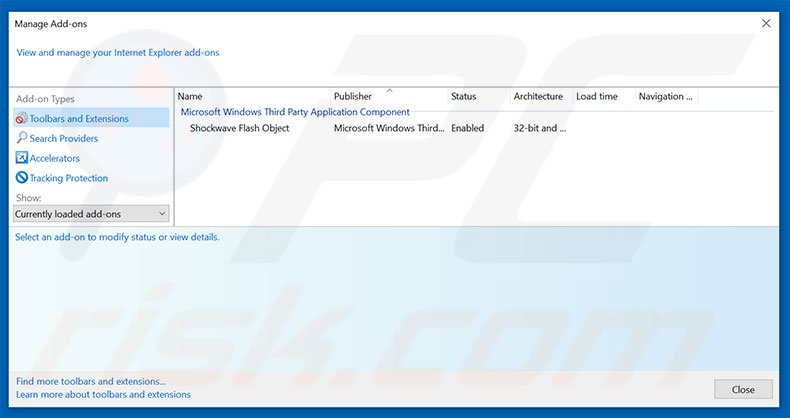Open Find more toolbars and extensions link

(x=91, y=381)
